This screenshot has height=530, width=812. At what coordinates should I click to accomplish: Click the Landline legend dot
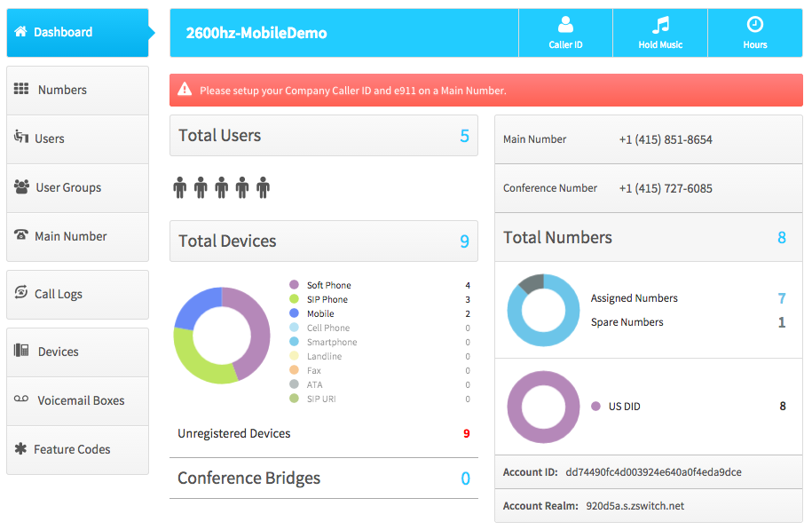click(x=294, y=355)
